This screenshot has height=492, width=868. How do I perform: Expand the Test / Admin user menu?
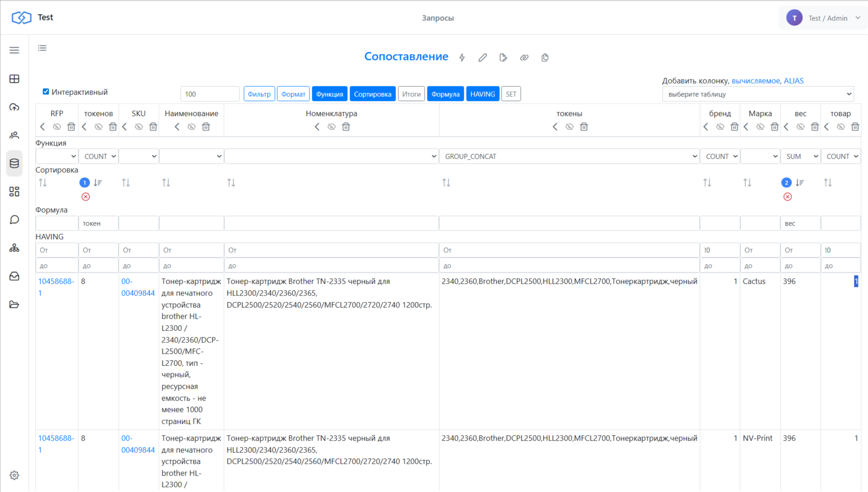[x=824, y=18]
